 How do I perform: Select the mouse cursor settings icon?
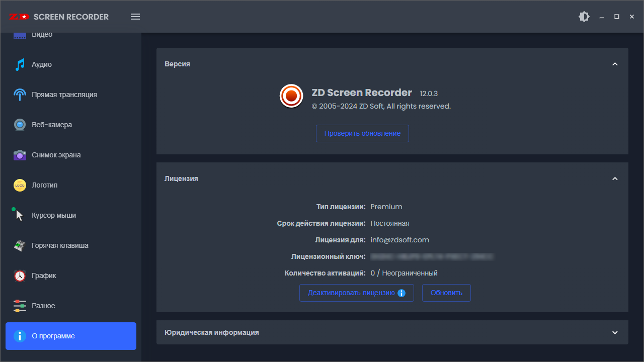(x=19, y=215)
